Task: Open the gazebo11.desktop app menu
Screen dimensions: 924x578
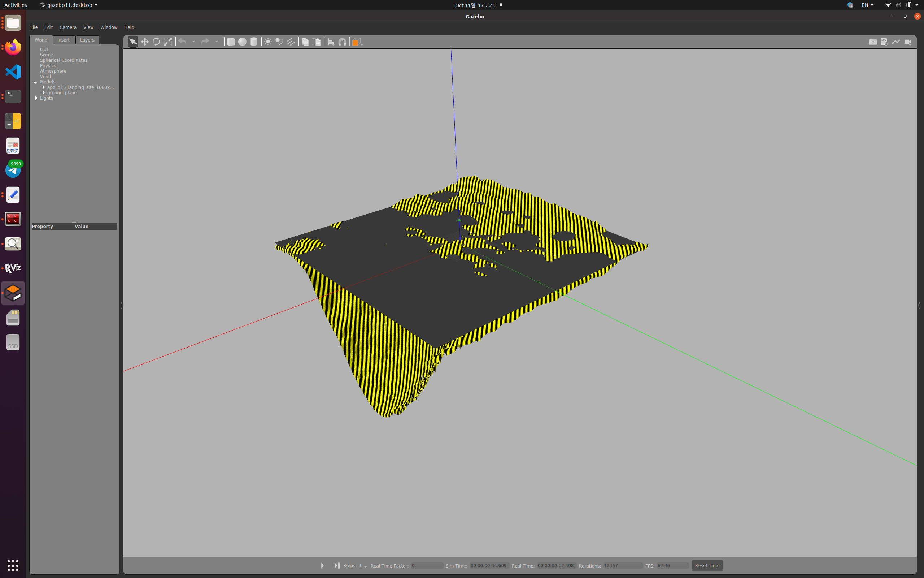Action: point(69,5)
